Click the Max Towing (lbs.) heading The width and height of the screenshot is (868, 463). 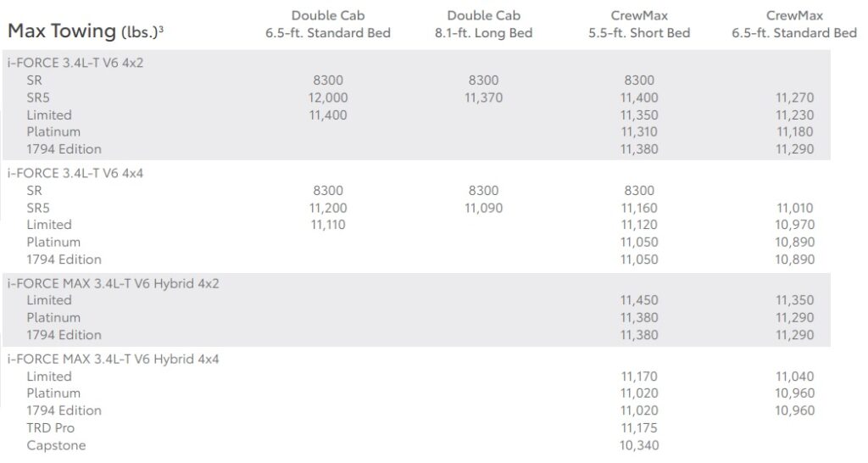coord(86,31)
